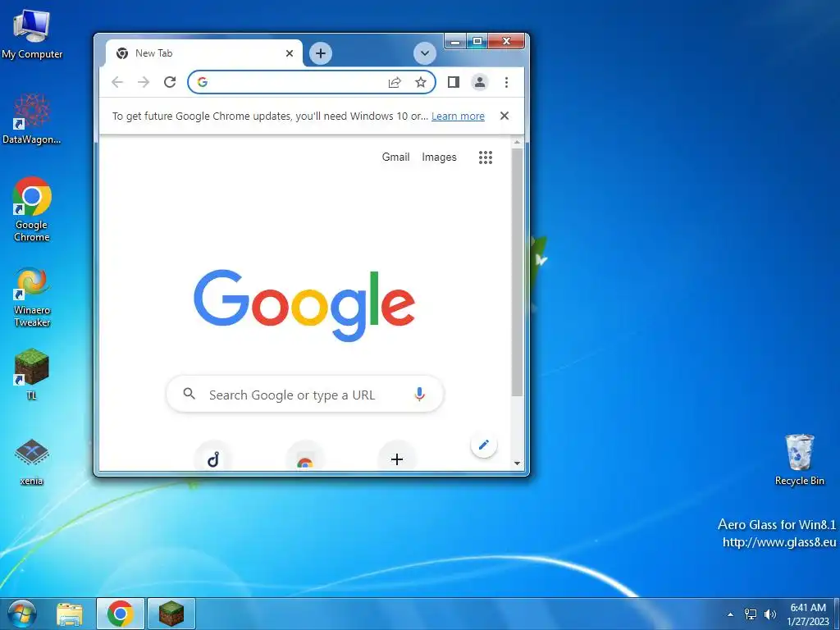Open the first shortcut tile with d icon

[213, 458]
